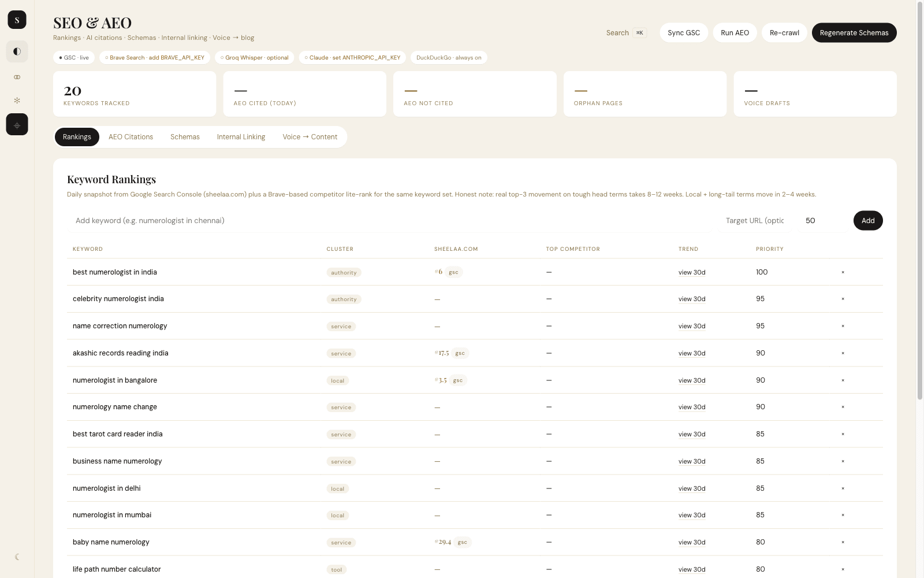Remove keyword name correction numerology
The image size is (924, 578).
[x=843, y=326]
